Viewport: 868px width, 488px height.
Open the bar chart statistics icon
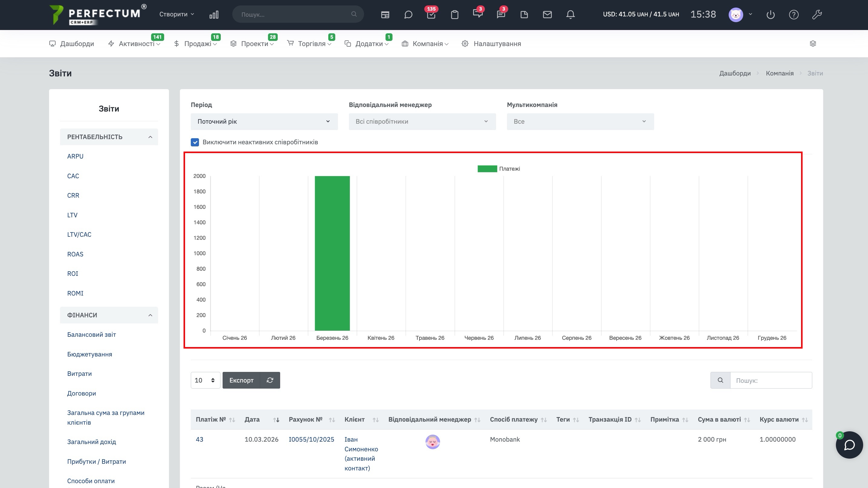point(214,15)
